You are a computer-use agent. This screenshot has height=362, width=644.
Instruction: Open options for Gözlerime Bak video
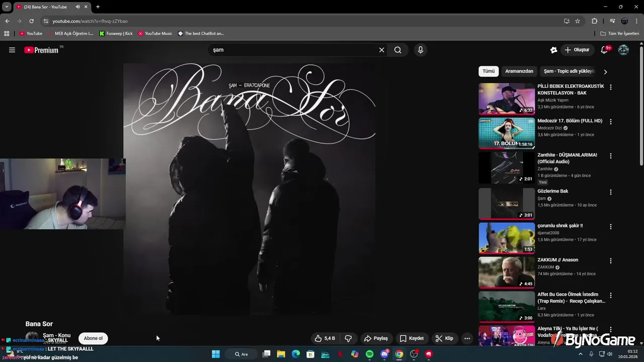point(611,192)
